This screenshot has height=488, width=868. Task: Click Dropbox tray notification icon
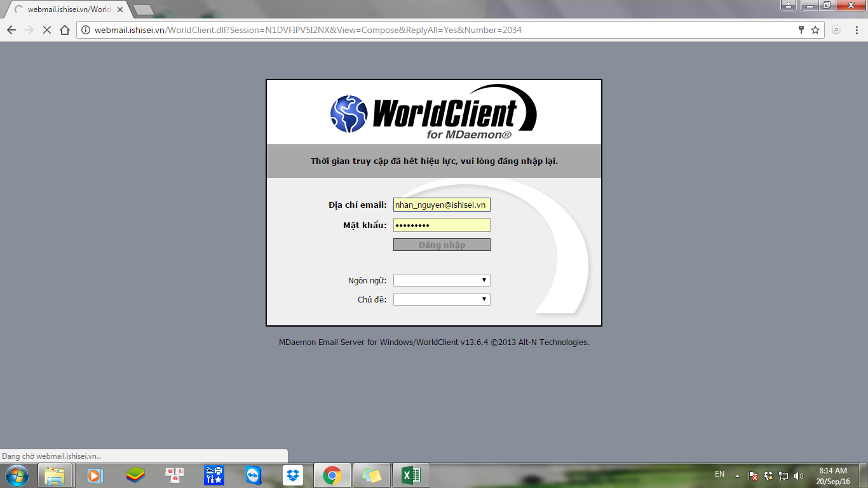pyautogui.click(x=768, y=475)
